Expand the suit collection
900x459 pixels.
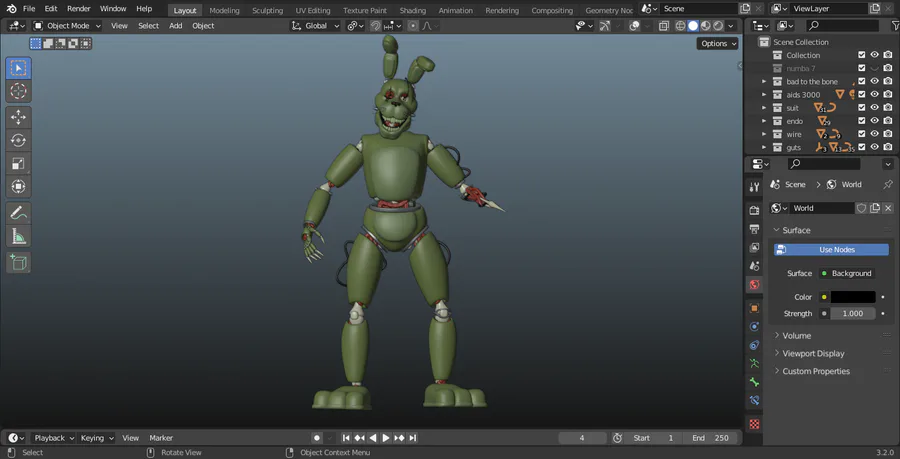[764, 108]
